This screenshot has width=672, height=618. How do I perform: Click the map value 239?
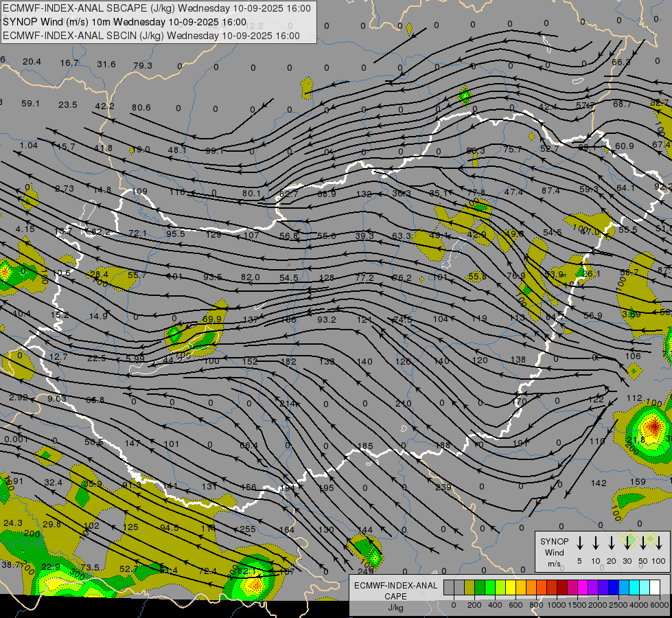click(x=443, y=488)
